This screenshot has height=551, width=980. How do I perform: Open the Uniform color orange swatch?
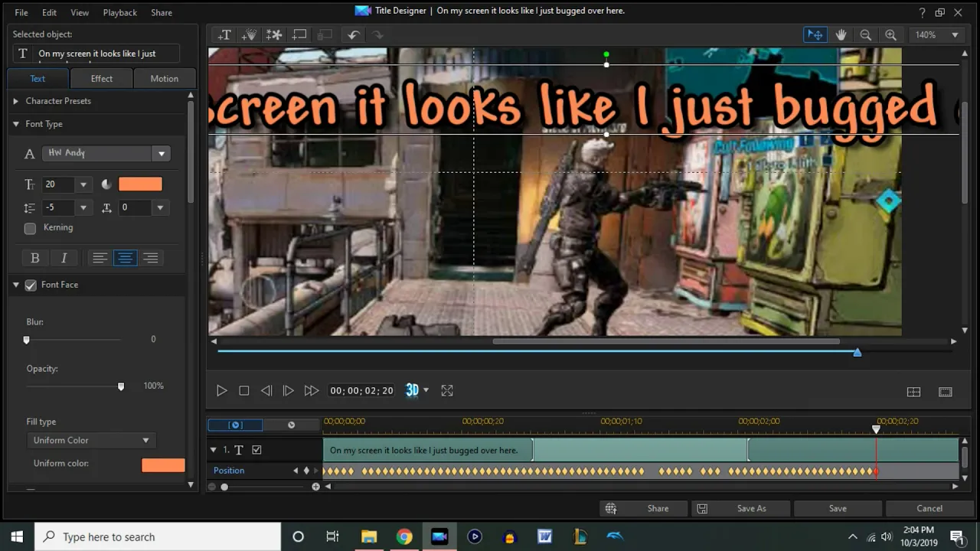pyautogui.click(x=163, y=465)
